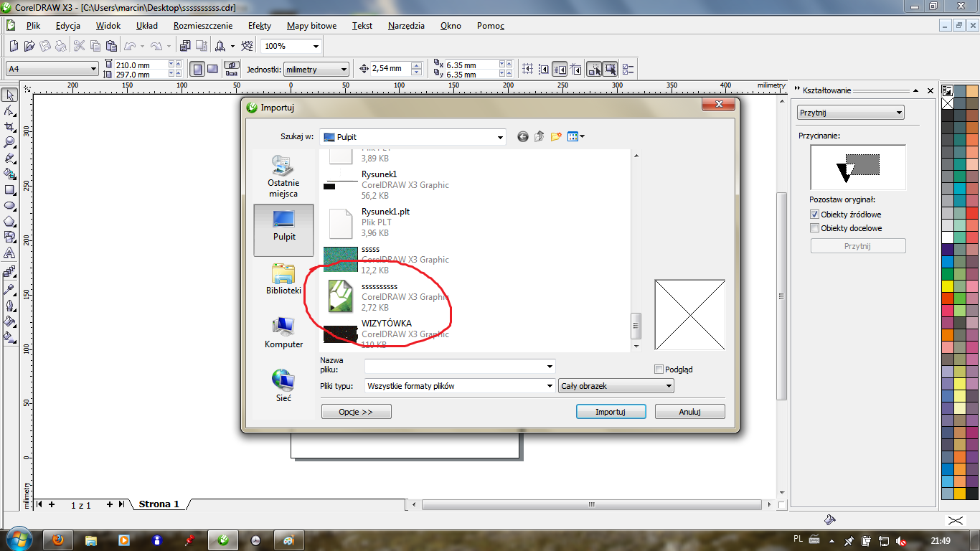Uncheck Obiekty źródłowe checkbox
This screenshot has width=980, height=551.
click(814, 215)
